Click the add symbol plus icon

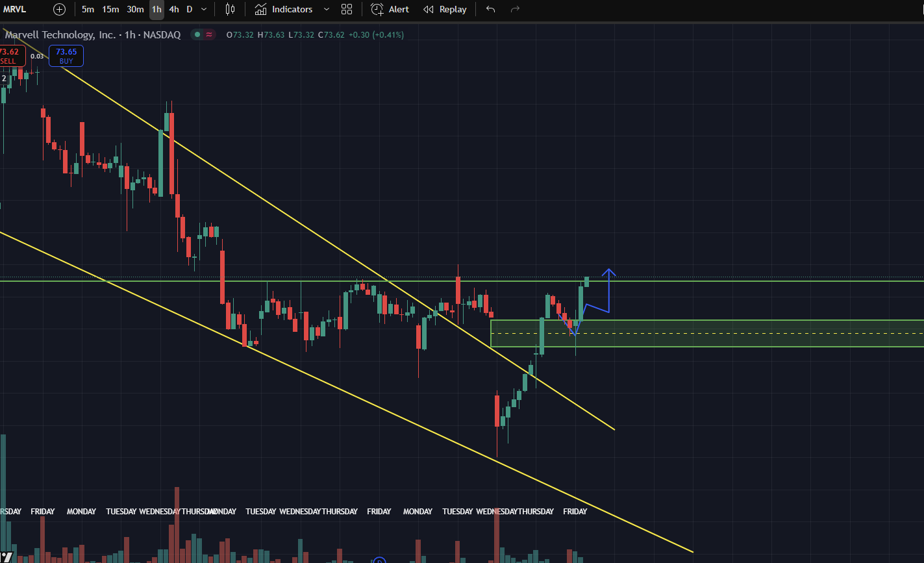tap(59, 9)
